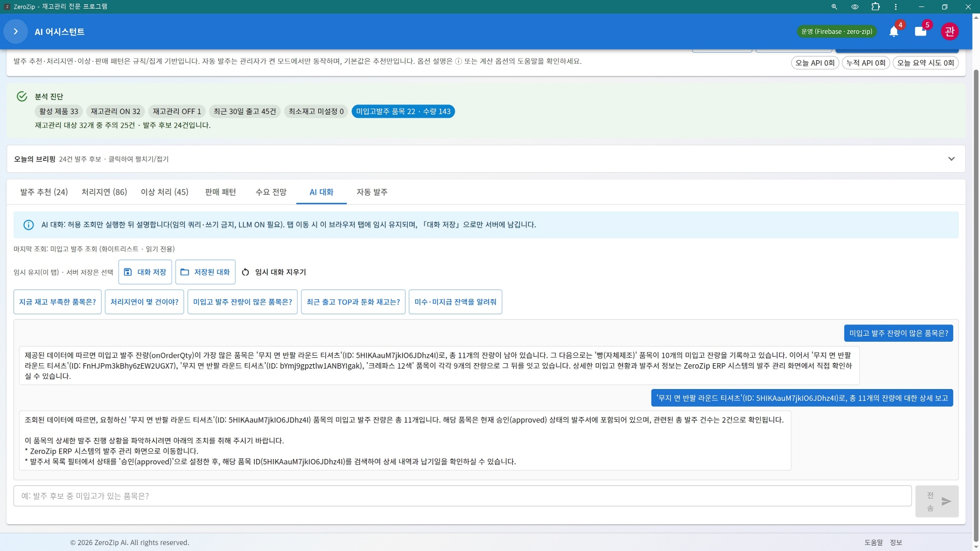Click the 대화 저장 button
Screen dimensions: 980x551
click(145, 272)
